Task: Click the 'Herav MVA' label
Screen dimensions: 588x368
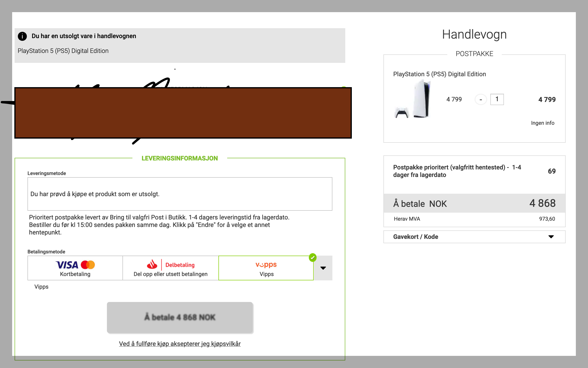Action: pos(407,219)
